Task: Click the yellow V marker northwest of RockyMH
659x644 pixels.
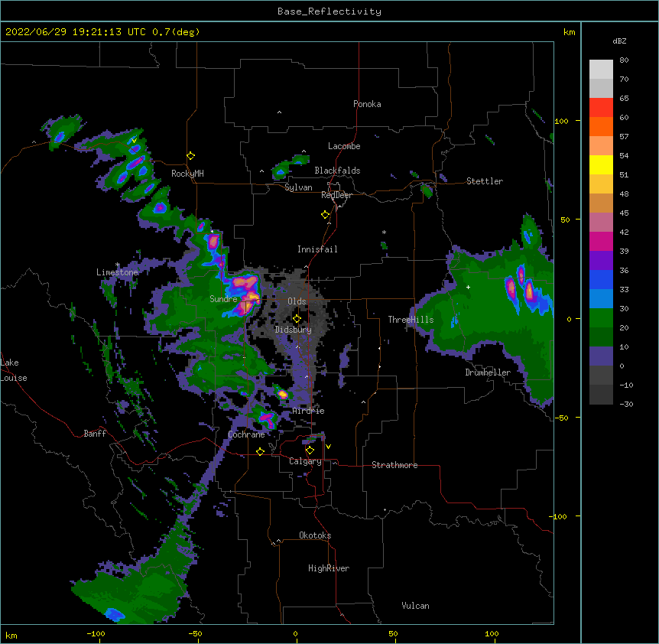Action: [x=134, y=141]
